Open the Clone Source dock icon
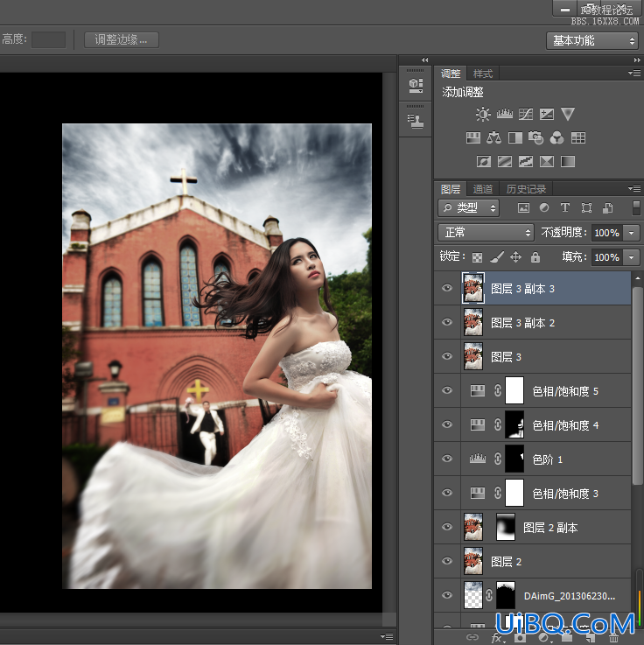Viewport: 644px width, 645px height. (416, 121)
